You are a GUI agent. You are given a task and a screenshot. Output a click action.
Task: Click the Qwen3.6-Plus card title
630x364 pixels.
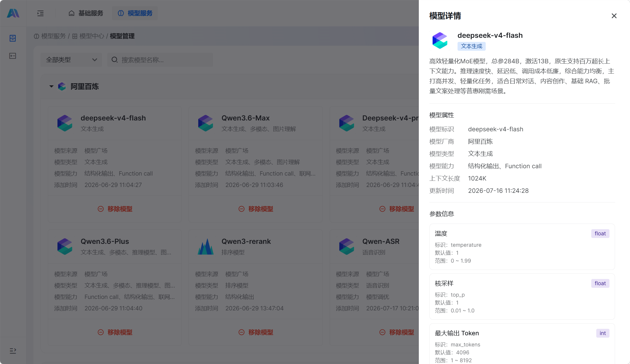[x=105, y=241]
